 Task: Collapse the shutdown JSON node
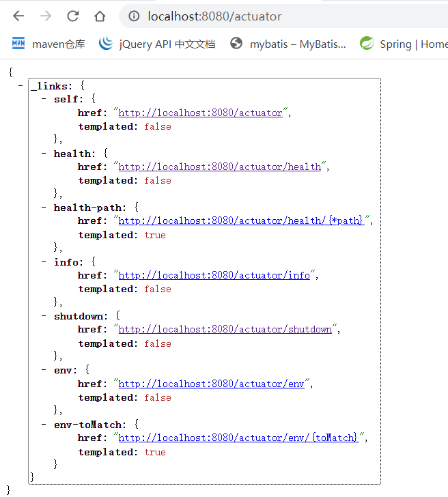(44, 316)
